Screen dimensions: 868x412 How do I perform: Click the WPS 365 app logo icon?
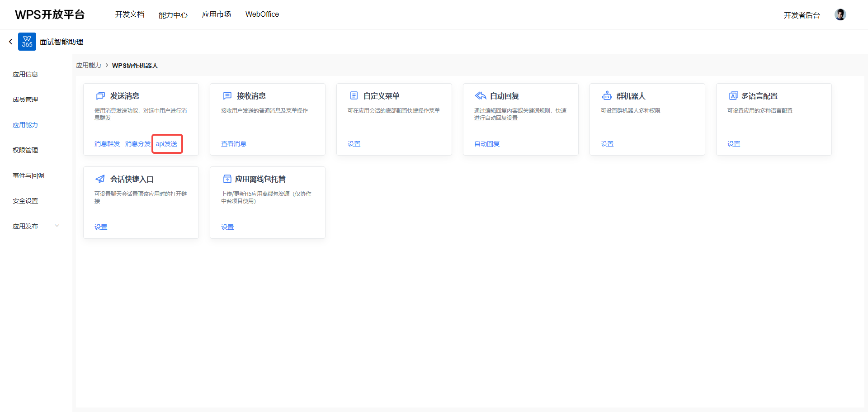point(27,42)
